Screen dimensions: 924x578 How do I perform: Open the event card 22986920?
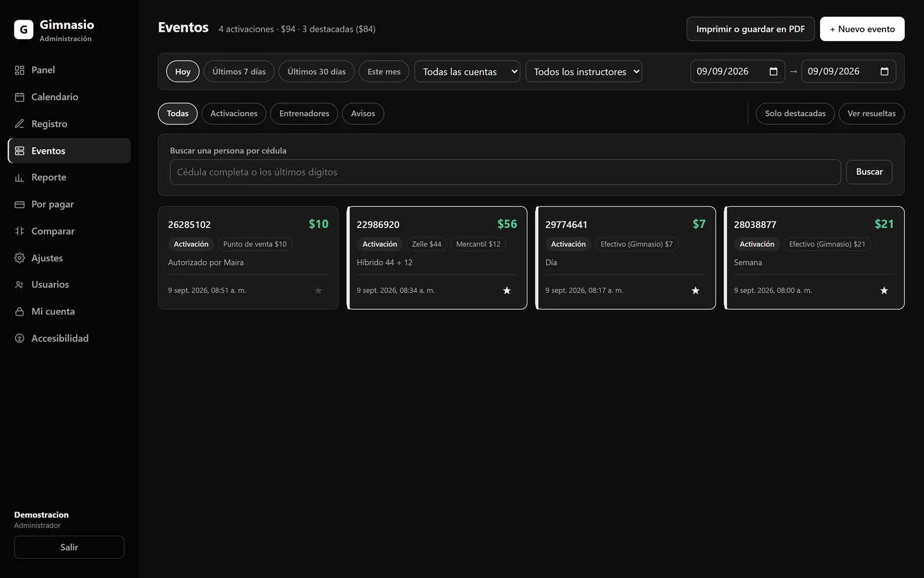pos(437,258)
